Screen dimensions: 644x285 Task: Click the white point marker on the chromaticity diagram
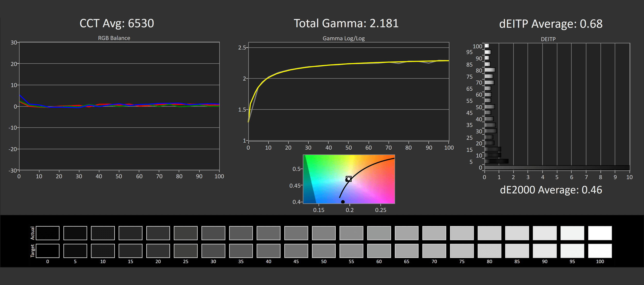pos(349,179)
